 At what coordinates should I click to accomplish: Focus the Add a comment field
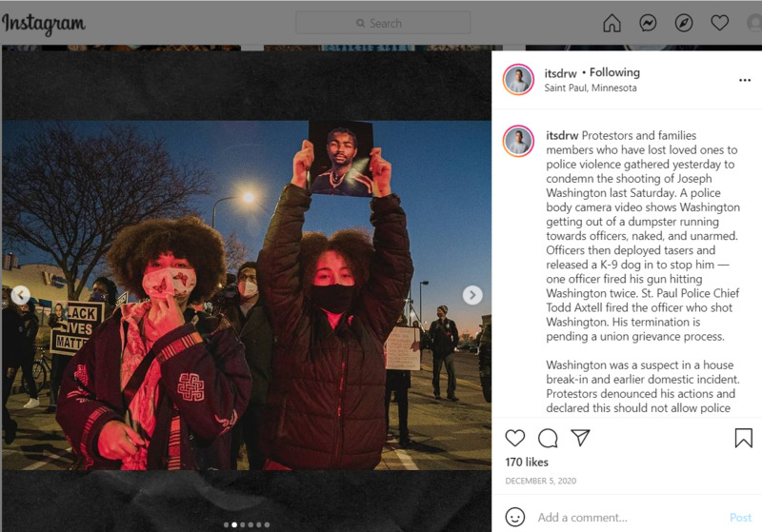pos(627,518)
